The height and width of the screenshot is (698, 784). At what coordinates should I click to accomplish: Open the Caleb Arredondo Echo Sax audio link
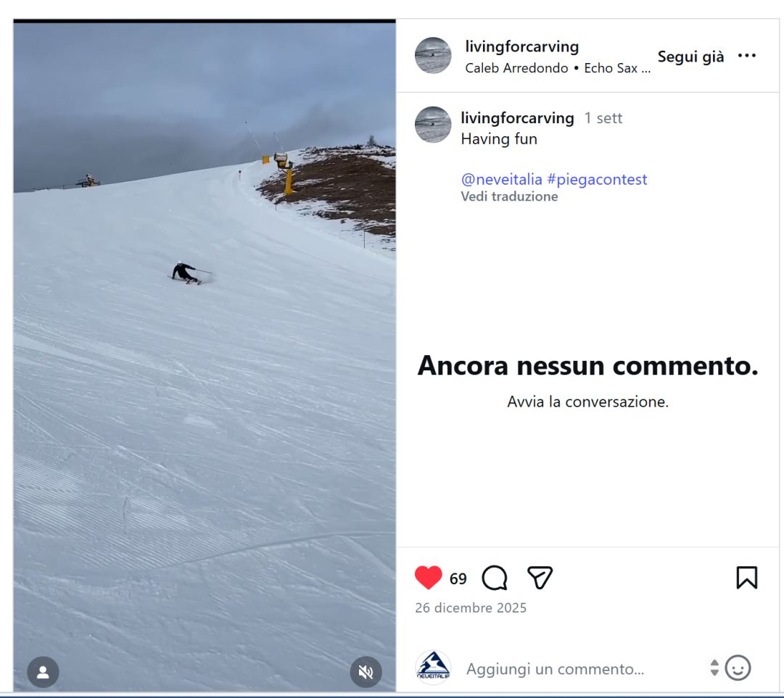coord(558,68)
